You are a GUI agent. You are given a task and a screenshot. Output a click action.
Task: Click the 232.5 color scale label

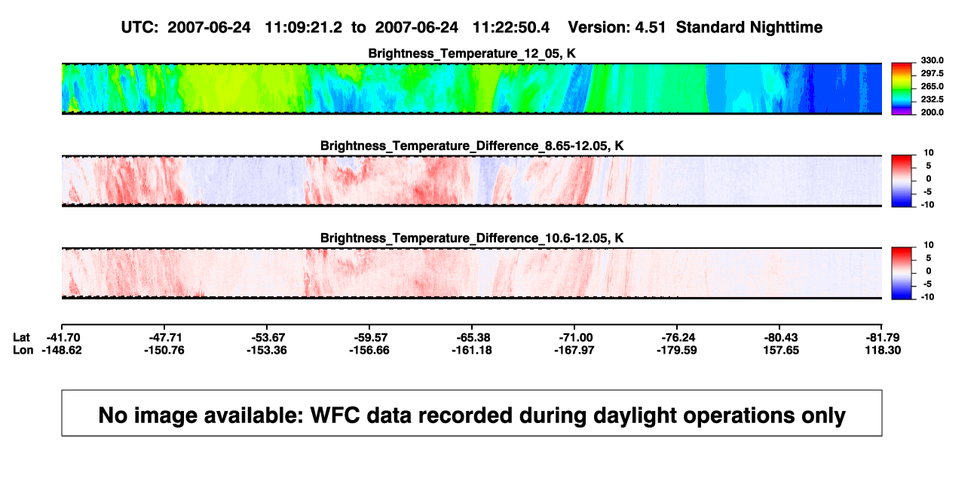(x=934, y=100)
